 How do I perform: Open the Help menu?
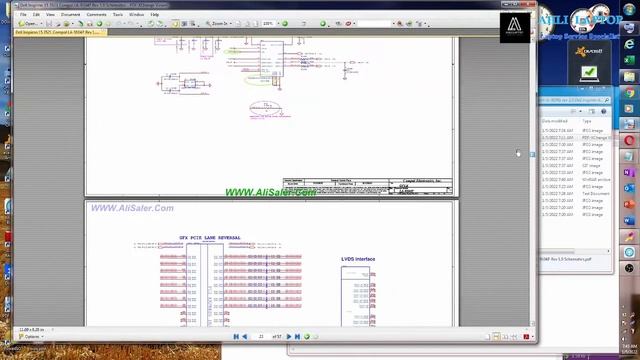155,14
